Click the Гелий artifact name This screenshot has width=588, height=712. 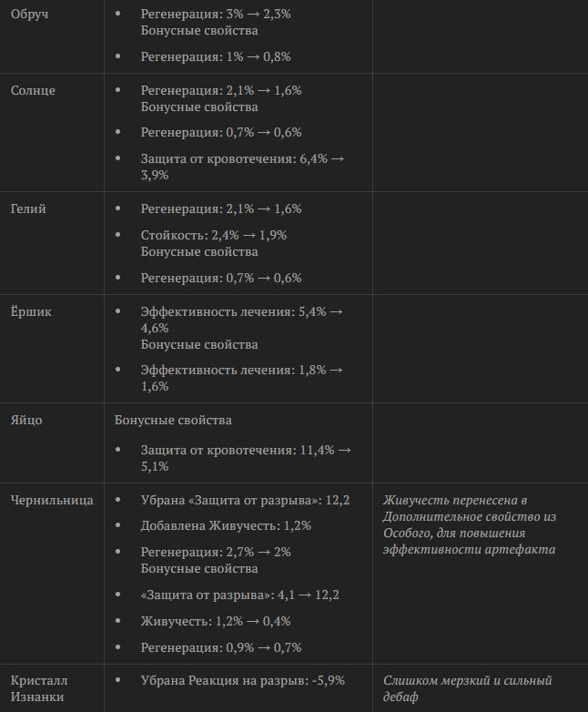pos(28,209)
